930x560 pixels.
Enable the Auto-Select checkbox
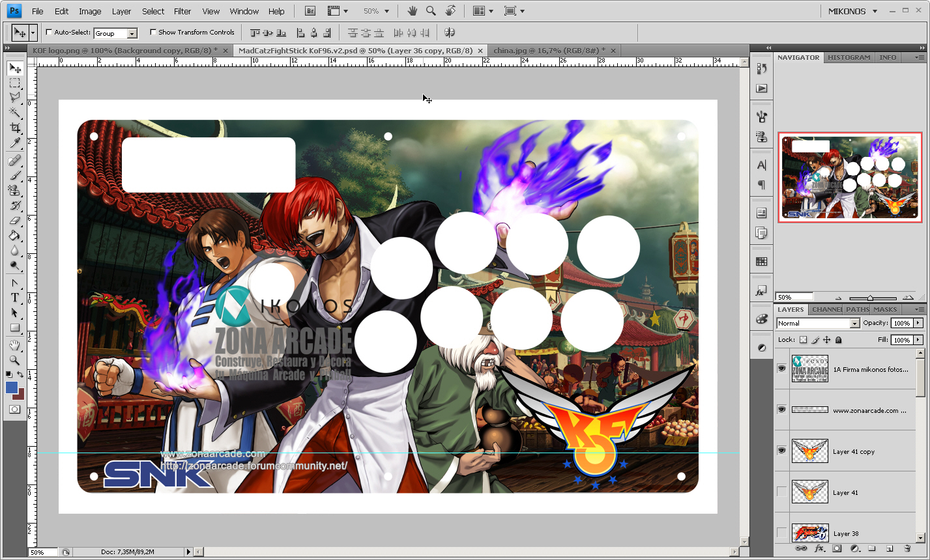point(48,32)
